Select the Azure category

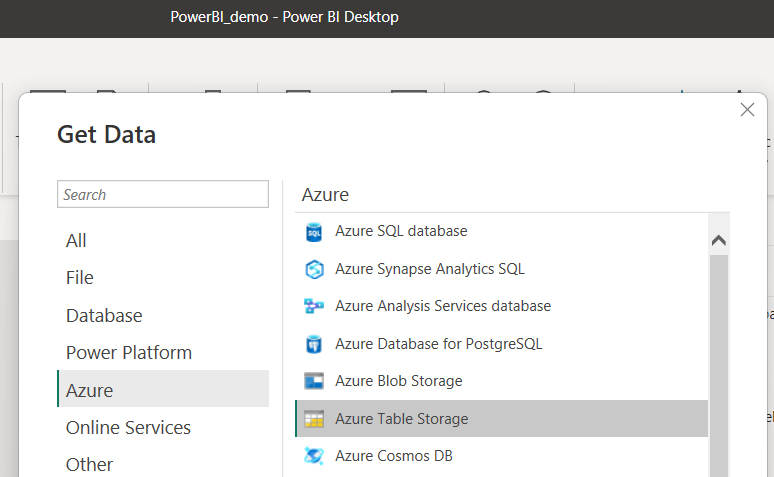[x=90, y=390]
